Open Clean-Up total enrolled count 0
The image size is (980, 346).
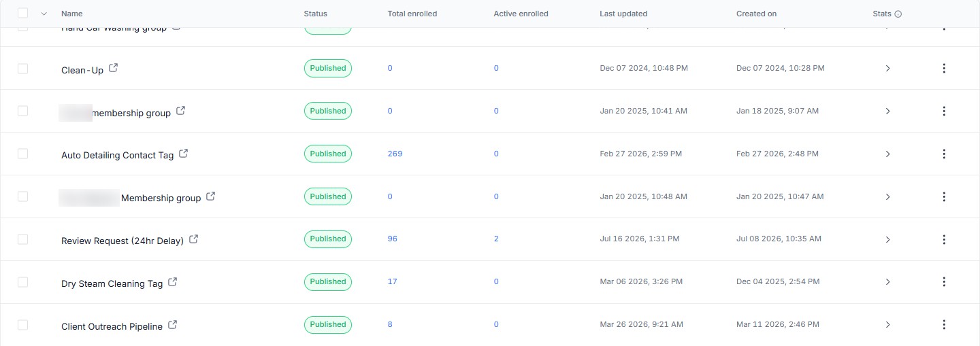[x=390, y=68]
